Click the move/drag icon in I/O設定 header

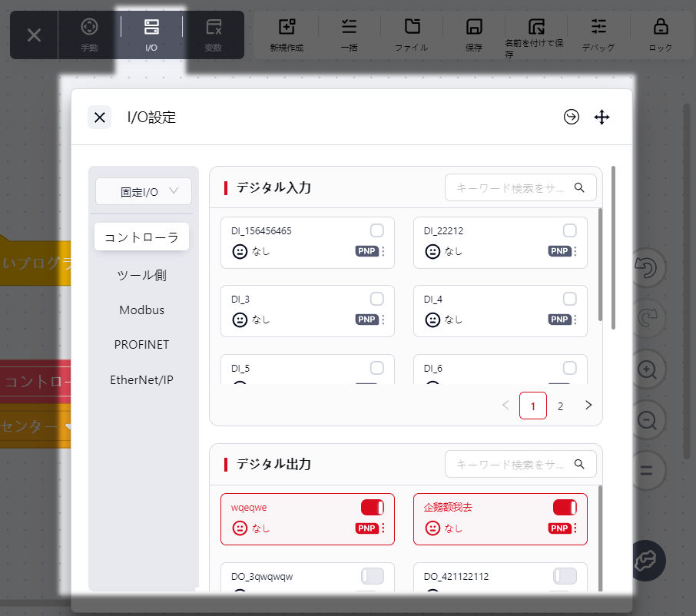(602, 117)
